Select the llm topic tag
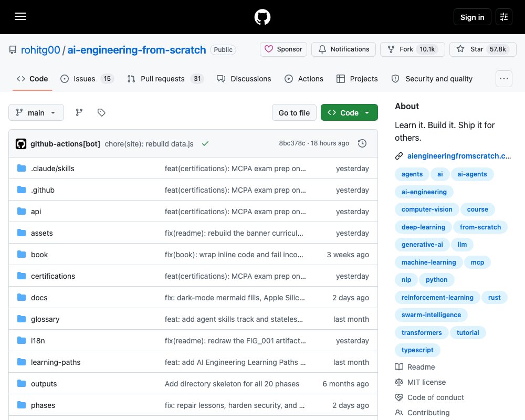 [x=462, y=245]
